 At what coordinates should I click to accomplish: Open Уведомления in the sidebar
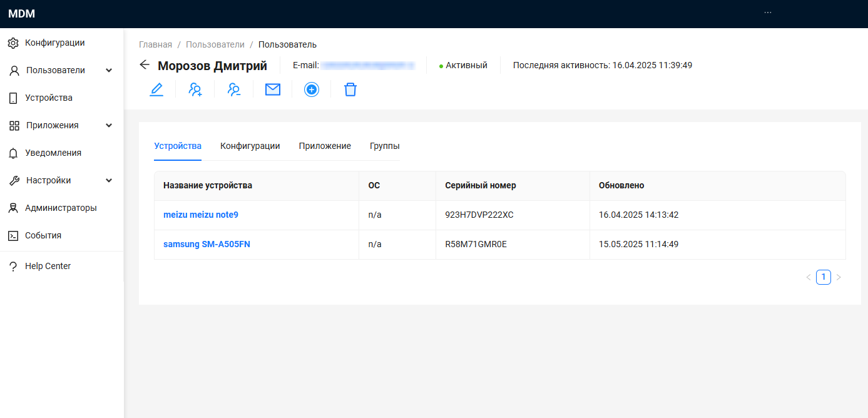pyautogui.click(x=53, y=153)
